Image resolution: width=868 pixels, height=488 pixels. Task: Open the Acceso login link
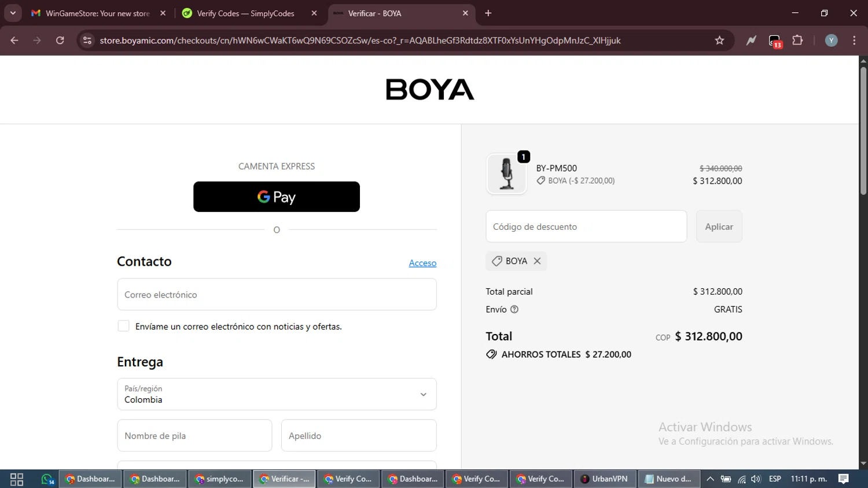click(x=422, y=263)
